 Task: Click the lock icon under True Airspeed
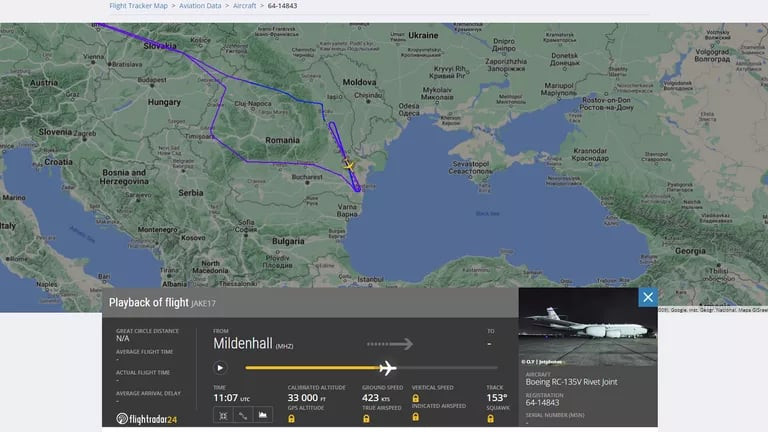click(366, 417)
